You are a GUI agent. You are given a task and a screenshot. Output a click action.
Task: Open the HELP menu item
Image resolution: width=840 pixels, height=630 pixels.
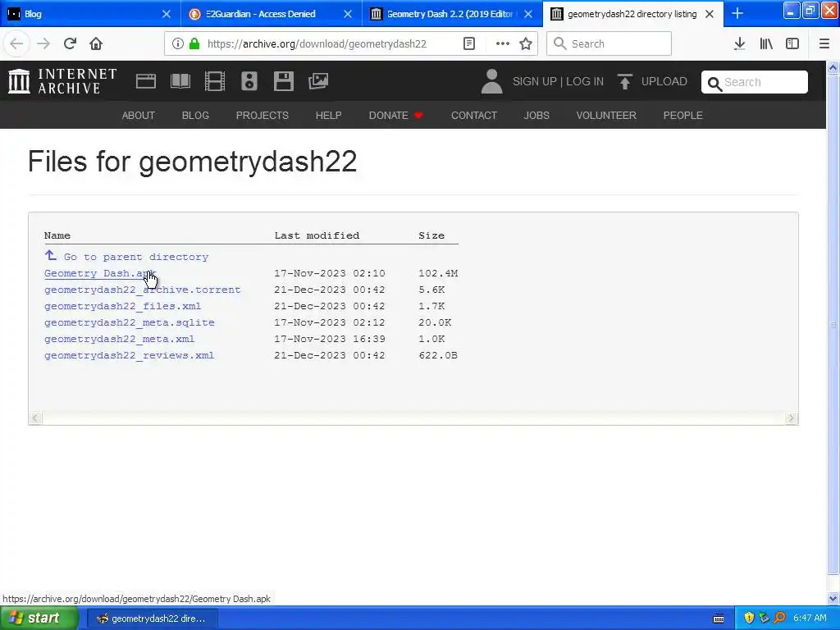tap(328, 115)
